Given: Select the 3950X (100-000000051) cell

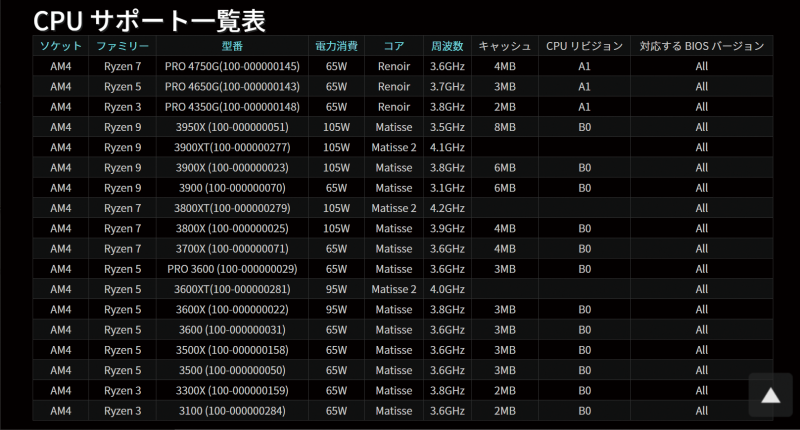Looking at the screenshot, I should [x=232, y=127].
